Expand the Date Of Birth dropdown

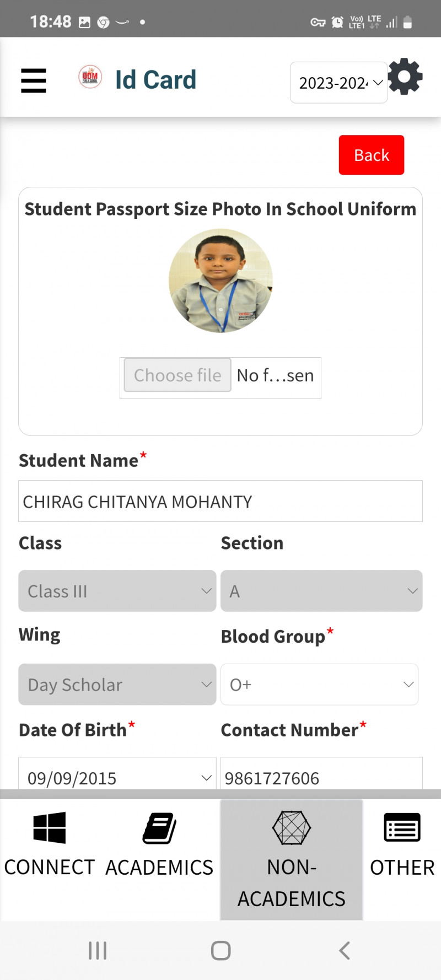(117, 777)
